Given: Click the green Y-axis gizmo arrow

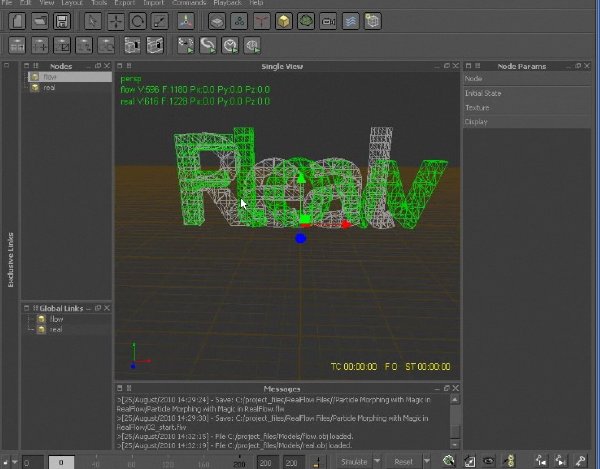Looking at the screenshot, I should pyautogui.click(x=301, y=178).
